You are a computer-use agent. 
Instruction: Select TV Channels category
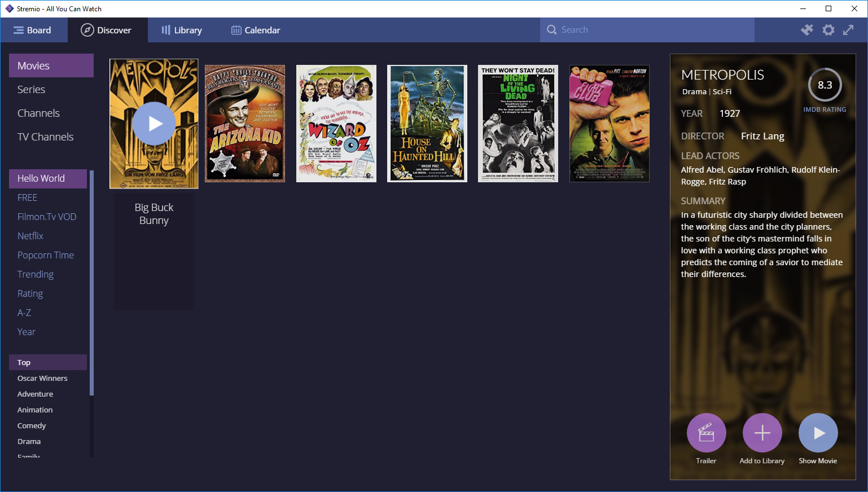[x=51, y=137]
